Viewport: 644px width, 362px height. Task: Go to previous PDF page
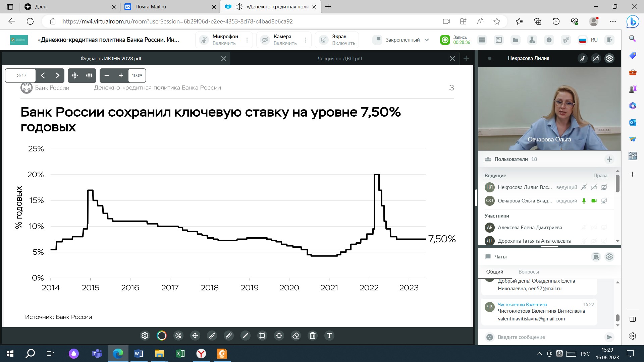(x=43, y=75)
